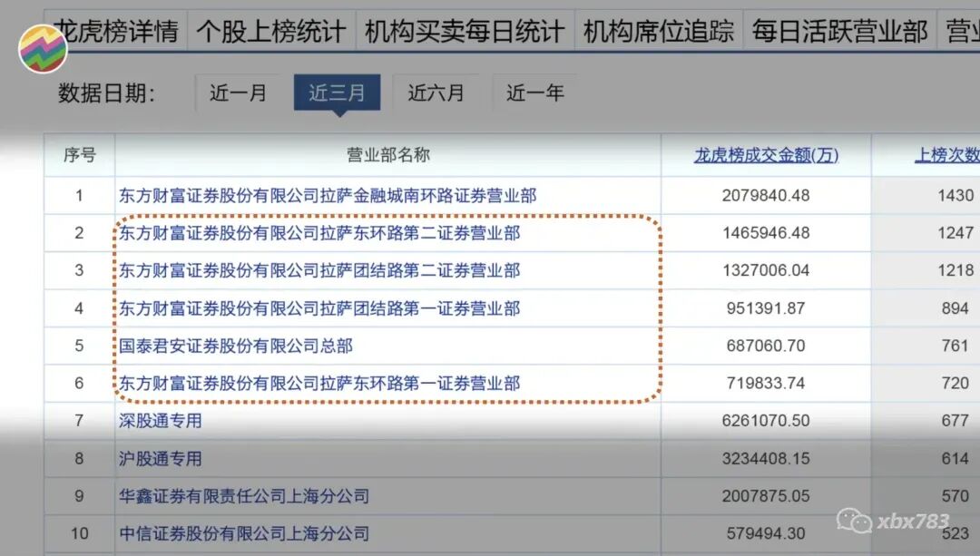The width and height of the screenshot is (980, 556).
Task: Open the 龙虎榜详情 tab
Action: click(116, 31)
